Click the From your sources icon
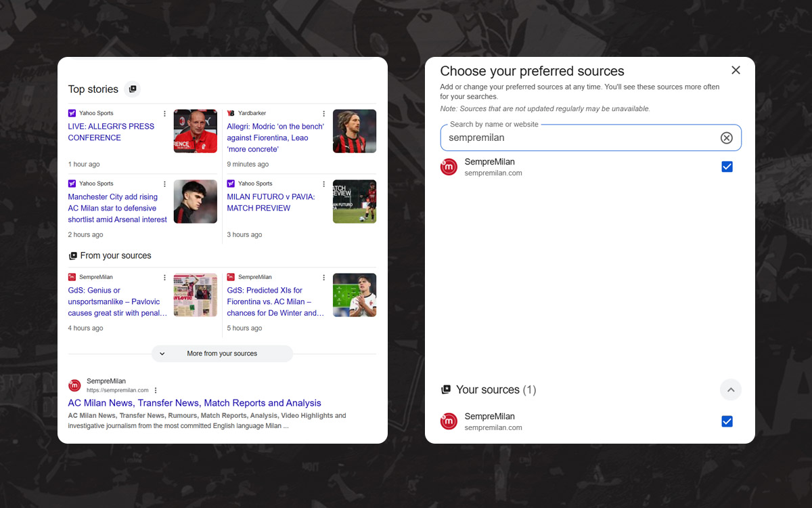812x508 pixels. tap(72, 255)
